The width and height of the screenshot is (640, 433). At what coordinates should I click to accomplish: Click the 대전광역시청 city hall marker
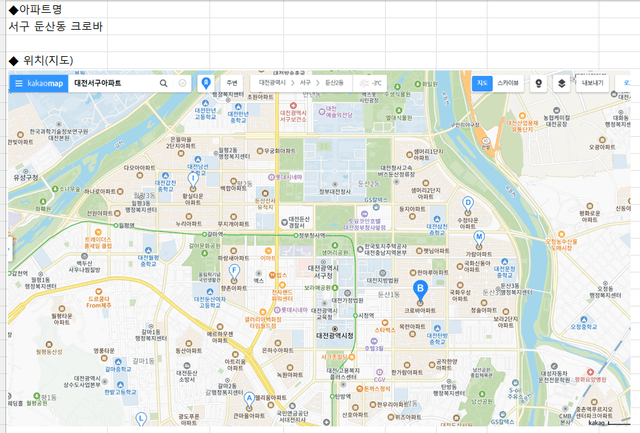(335, 329)
